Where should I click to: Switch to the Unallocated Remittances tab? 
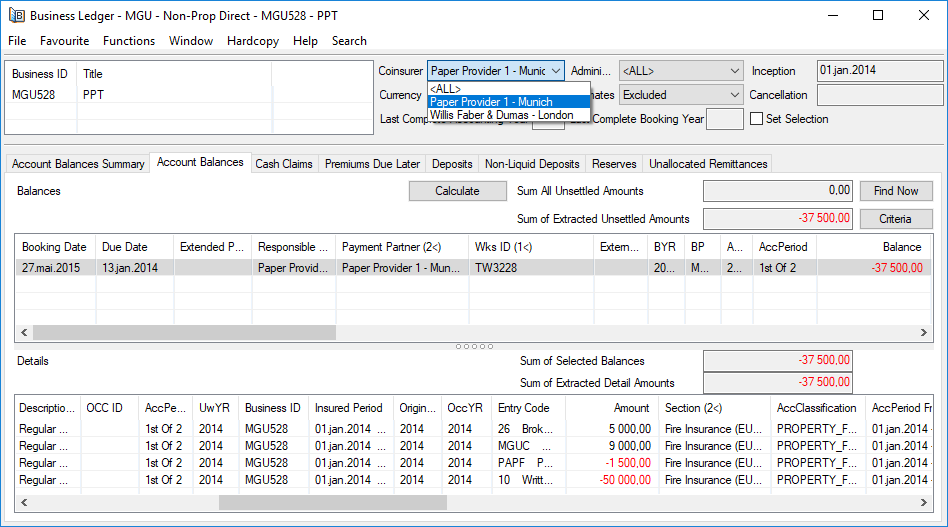point(708,164)
